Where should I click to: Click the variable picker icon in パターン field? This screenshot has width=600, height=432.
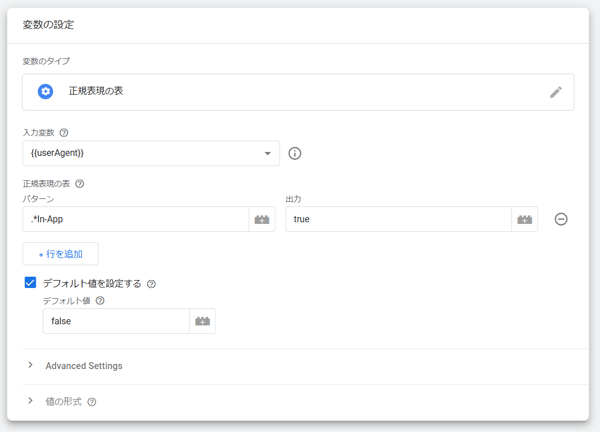pos(262,219)
